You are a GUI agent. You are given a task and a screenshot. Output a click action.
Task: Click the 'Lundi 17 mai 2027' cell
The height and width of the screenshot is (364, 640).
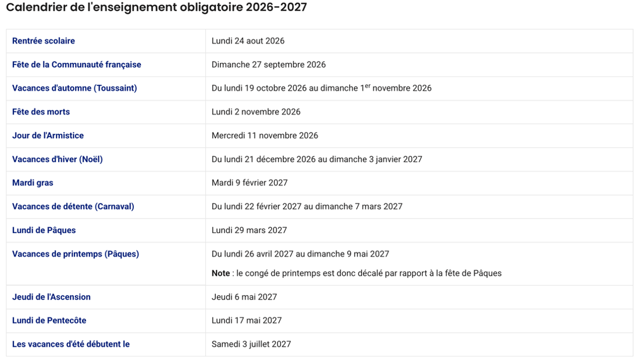(247, 320)
